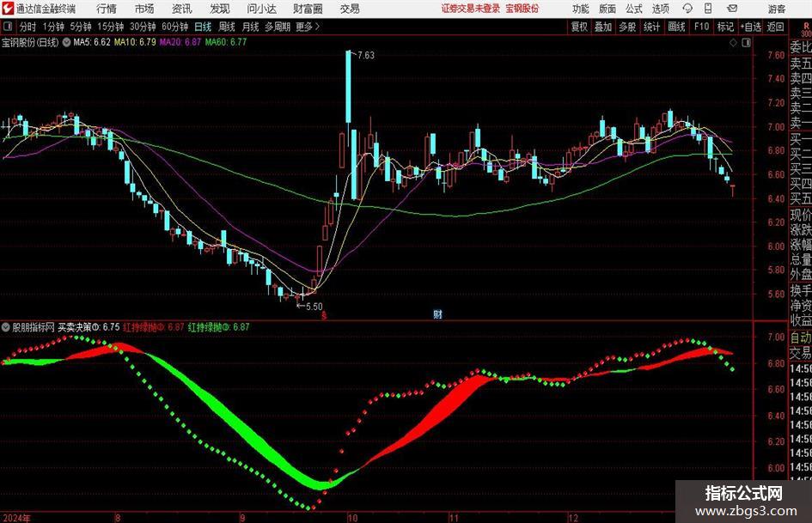812x523 pixels.
Task: Click the blue 财 marker under the chart
Action: pyautogui.click(x=437, y=314)
